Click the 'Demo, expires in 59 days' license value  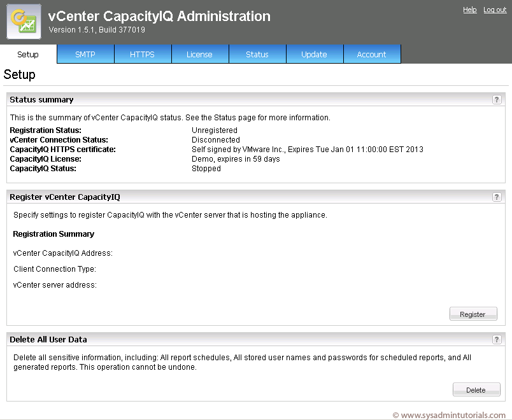pos(236,159)
